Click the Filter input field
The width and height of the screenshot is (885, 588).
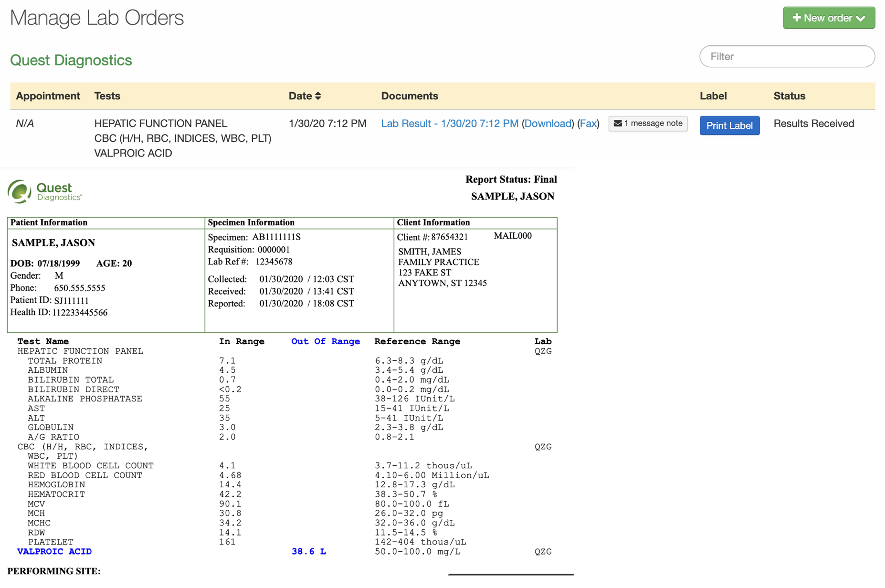(x=787, y=56)
